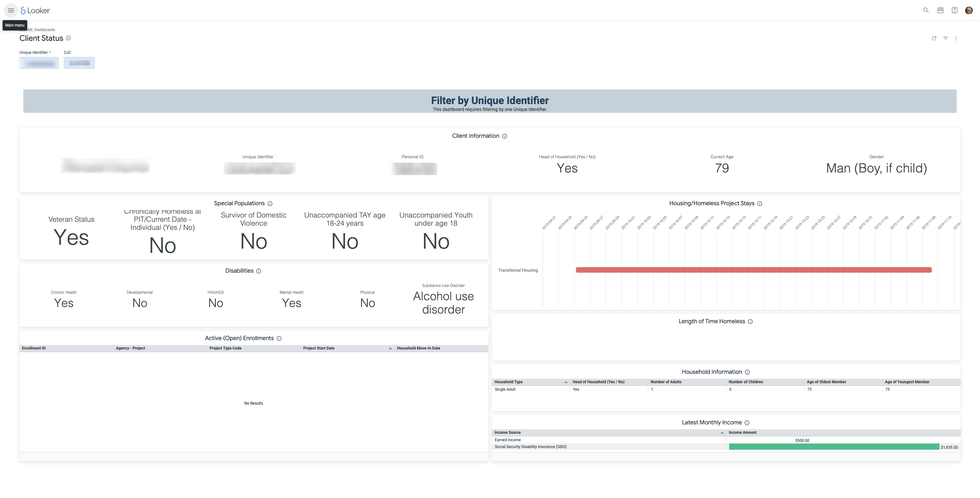Open the CoC filter dropdown
This screenshot has width=980, height=498.
tap(79, 63)
